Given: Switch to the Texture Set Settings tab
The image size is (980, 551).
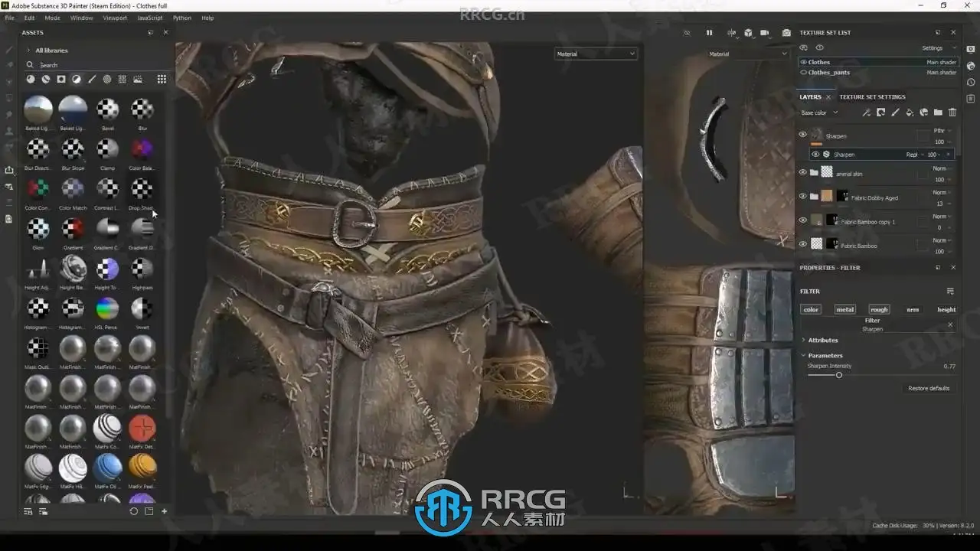Looking at the screenshot, I should (x=872, y=97).
